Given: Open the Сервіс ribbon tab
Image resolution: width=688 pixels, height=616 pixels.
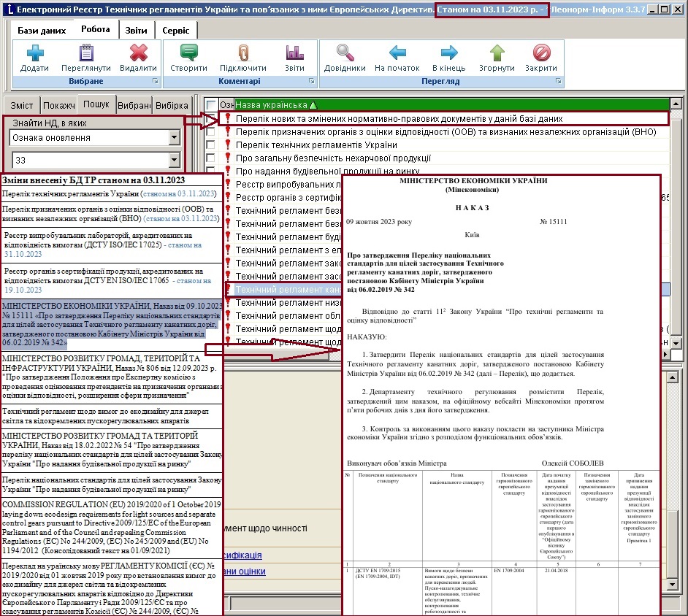Looking at the screenshot, I should (x=175, y=30).
